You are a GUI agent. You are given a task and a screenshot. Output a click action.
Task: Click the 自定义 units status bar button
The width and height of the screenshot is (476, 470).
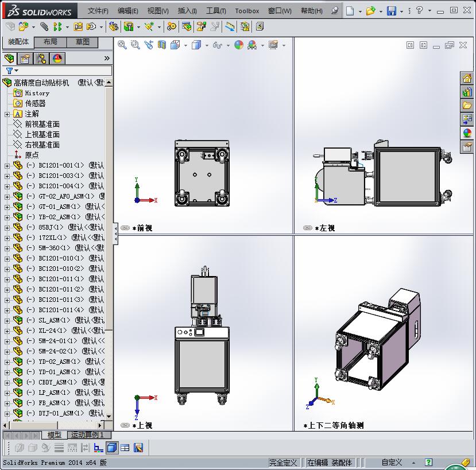point(392,463)
